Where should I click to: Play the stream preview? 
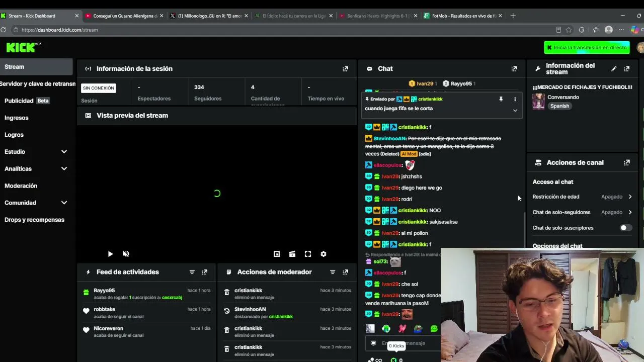click(x=110, y=254)
